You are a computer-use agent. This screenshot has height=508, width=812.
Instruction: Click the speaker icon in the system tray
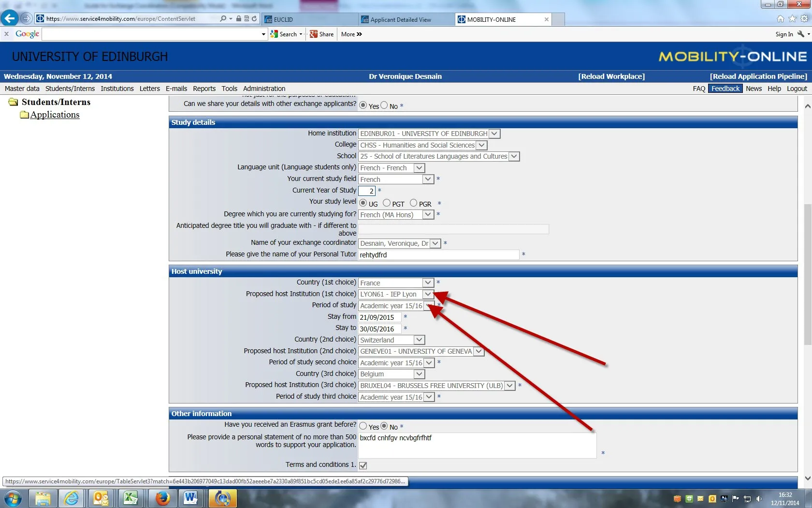(759, 499)
